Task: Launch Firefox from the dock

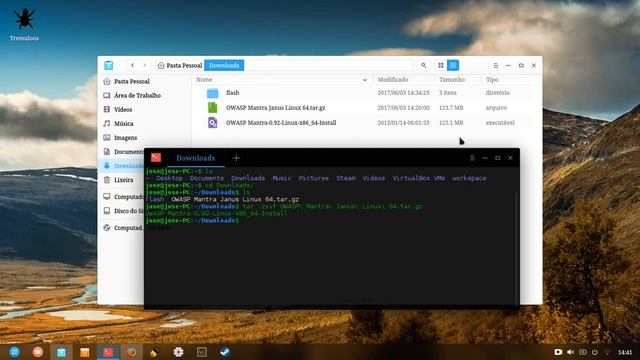Action: point(131,352)
